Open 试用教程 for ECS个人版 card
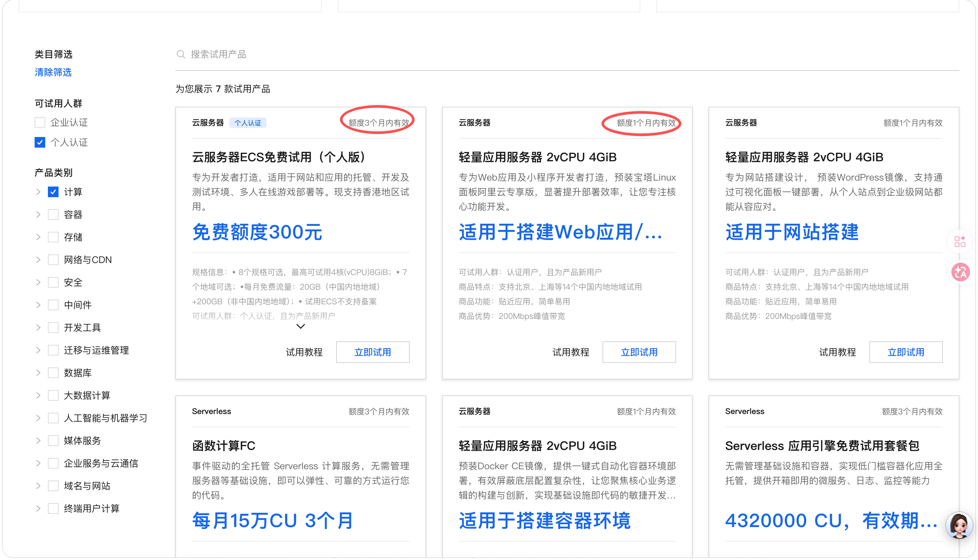The width and height of the screenshot is (978, 560). tap(304, 352)
